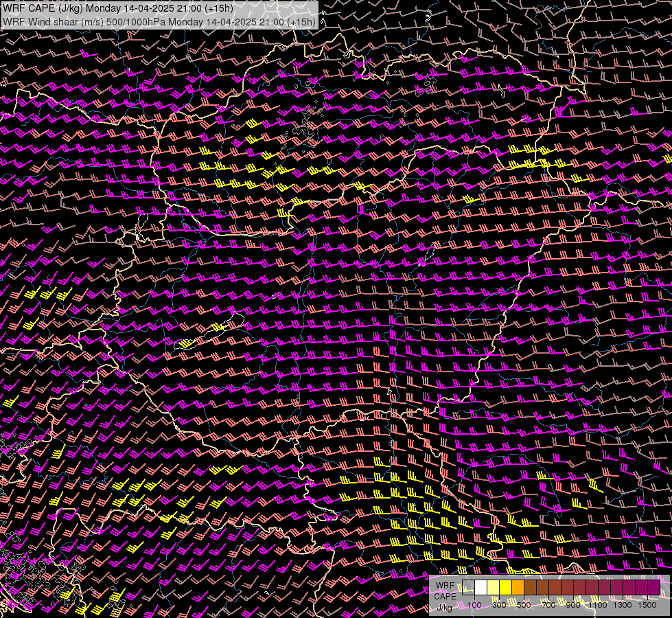Click the legend value 1300
The image size is (672, 618).
[623, 605]
